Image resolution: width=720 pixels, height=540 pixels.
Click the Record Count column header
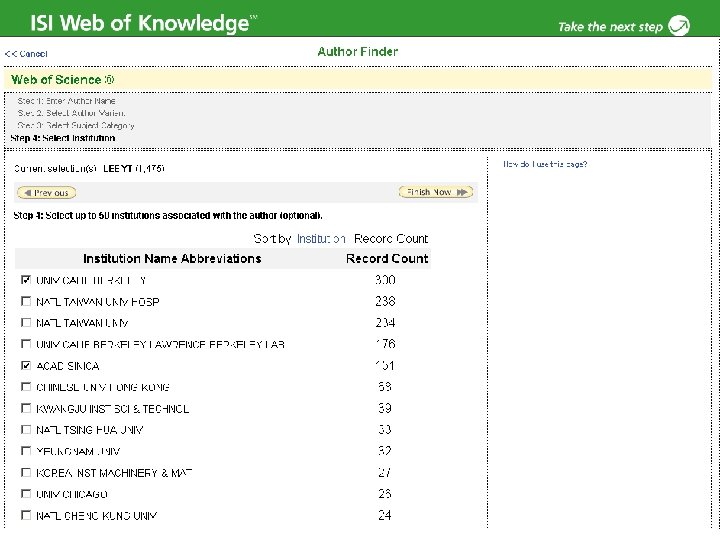pyautogui.click(x=387, y=259)
